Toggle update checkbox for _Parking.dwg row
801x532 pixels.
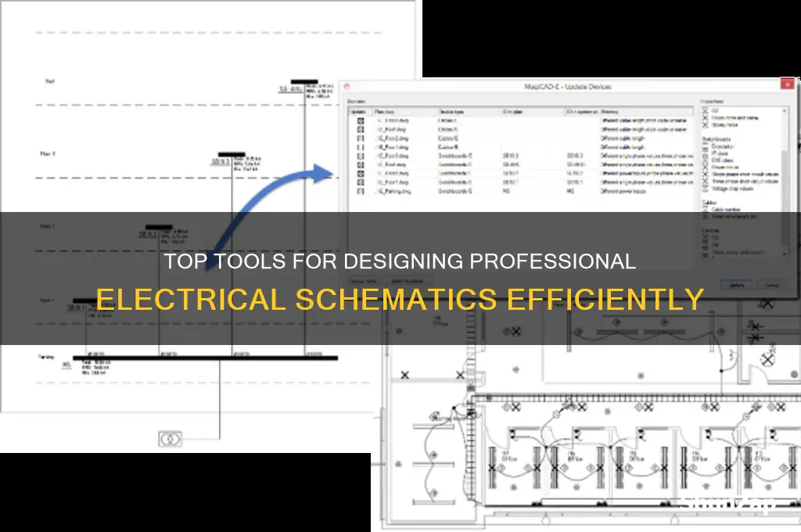[361, 191]
